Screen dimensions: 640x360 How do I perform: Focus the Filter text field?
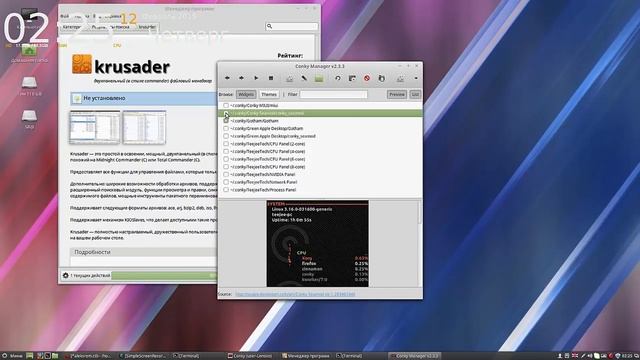pyautogui.click(x=333, y=94)
